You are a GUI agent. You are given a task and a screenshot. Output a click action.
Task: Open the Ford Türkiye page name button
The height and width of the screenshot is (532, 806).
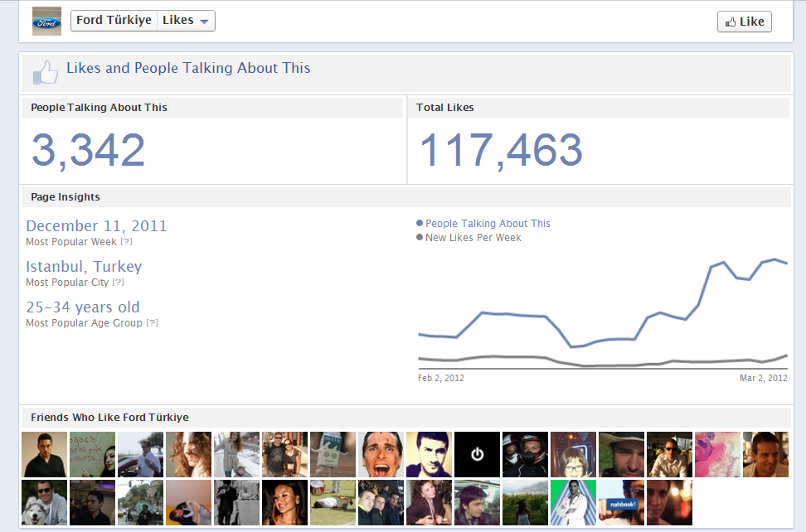click(114, 21)
